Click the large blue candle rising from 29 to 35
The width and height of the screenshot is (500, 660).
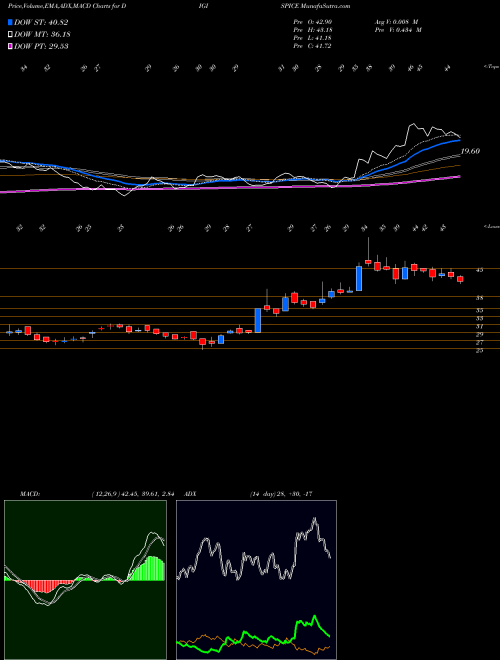(258, 320)
